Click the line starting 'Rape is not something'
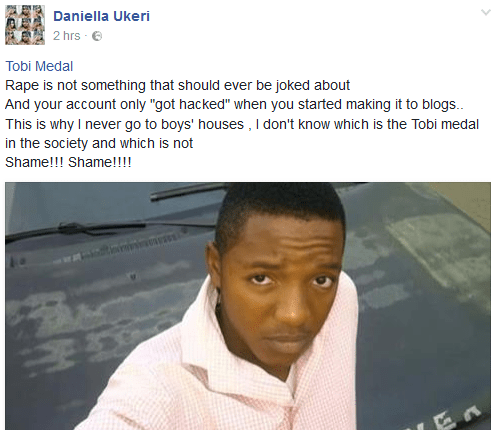The height and width of the screenshot is (430, 491). 177,85
